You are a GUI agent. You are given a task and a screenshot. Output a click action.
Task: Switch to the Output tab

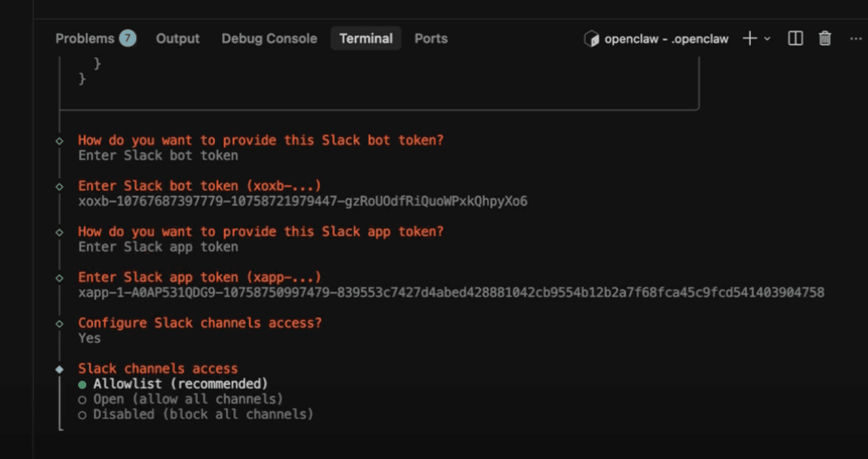[178, 39]
